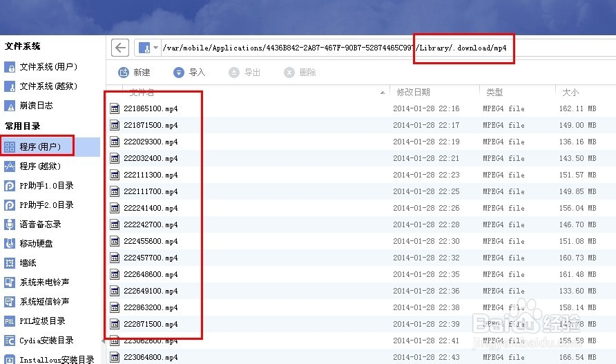Click size value 160.73 MB
Image resolution: width=616 pixels, height=364 pixels.
click(x=577, y=258)
